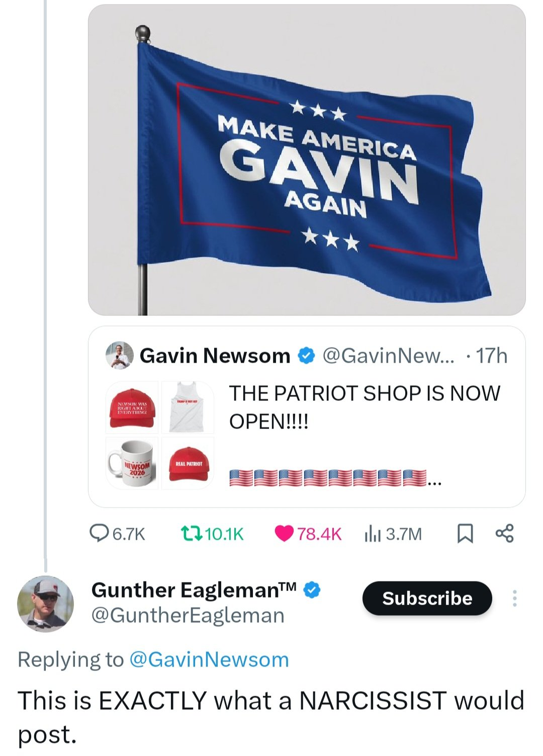
Task: Open Gunther Eagleman's profile picture
Action: coord(46,604)
